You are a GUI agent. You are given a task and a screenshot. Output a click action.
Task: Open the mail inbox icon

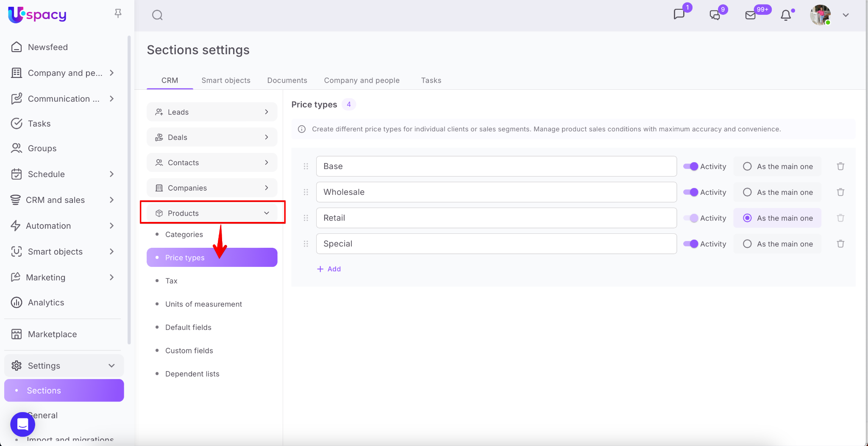[x=751, y=15]
